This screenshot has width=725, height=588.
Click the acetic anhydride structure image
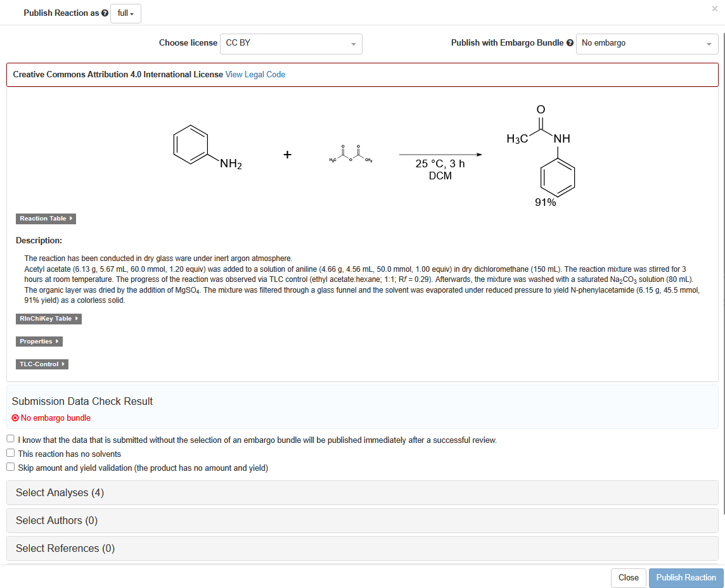[350, 155]
